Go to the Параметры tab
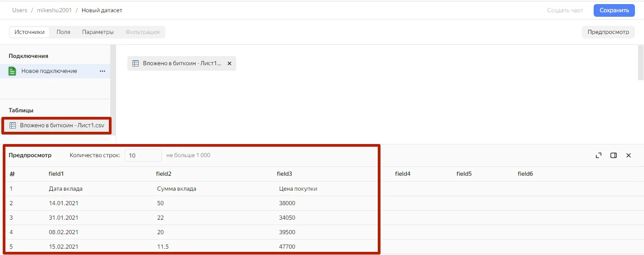The image size is (644, 255). click(x=98, y=32)
